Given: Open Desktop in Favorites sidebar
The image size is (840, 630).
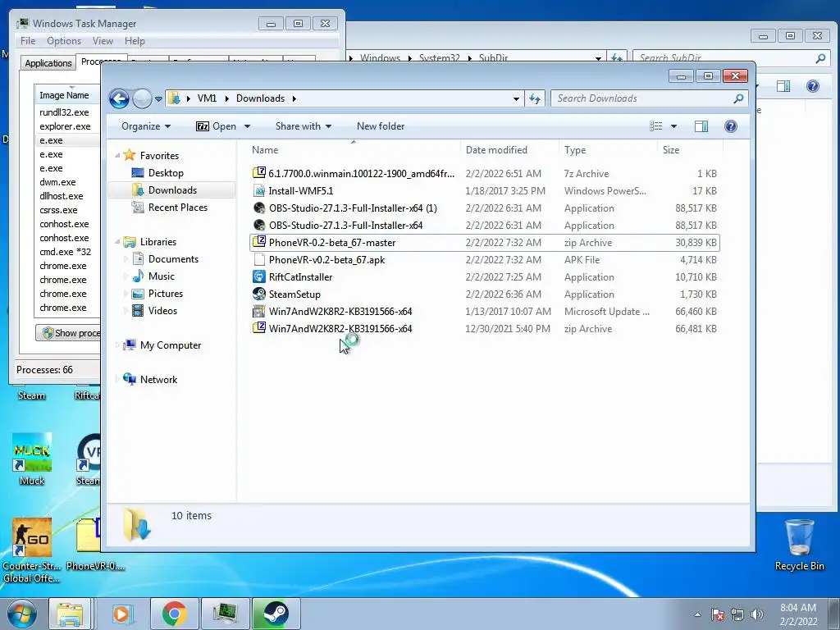Looking at the screenshot, I should [x=166, y=173].
